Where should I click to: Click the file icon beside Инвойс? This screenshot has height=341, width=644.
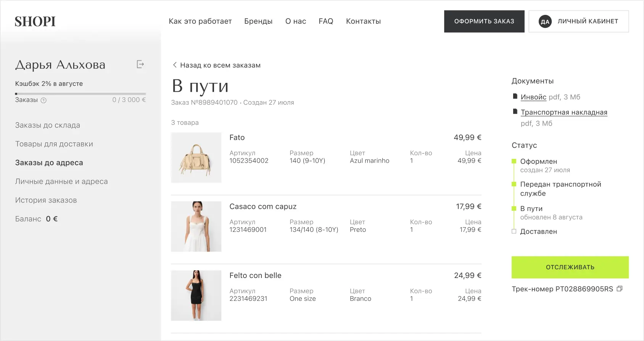click(x=515, y=97)
